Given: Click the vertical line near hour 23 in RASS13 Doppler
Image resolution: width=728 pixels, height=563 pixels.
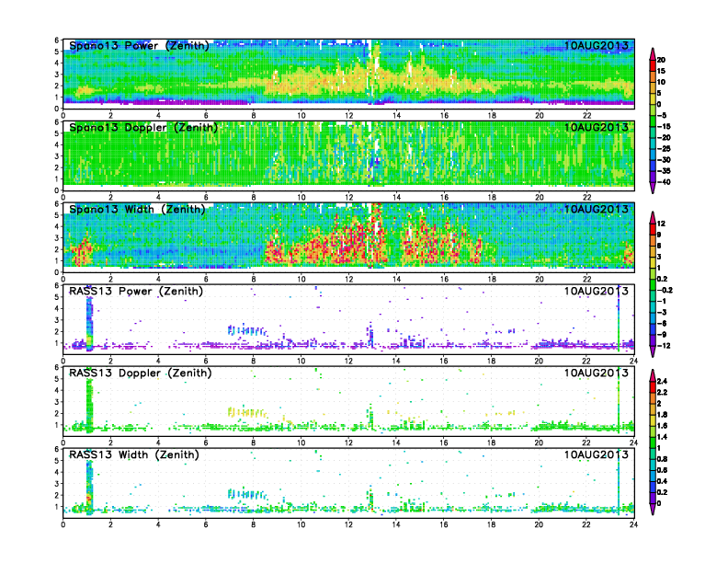Looking at the screenshot, I should pyautogui.click(x=619, y=399).
